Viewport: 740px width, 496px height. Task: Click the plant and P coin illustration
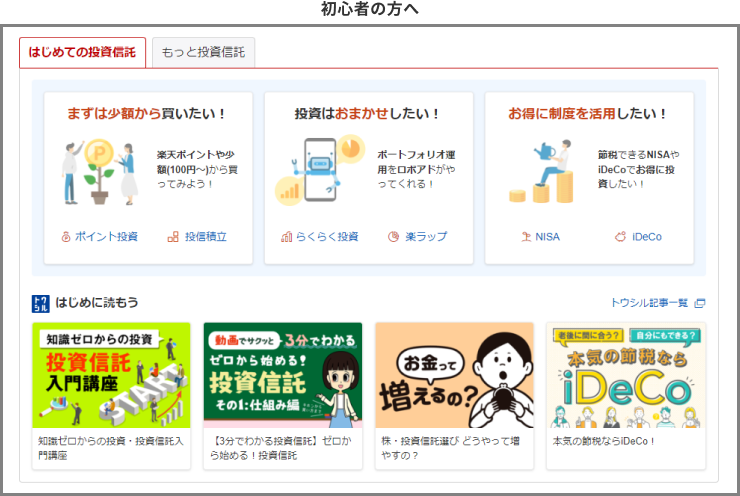point(100,172)
